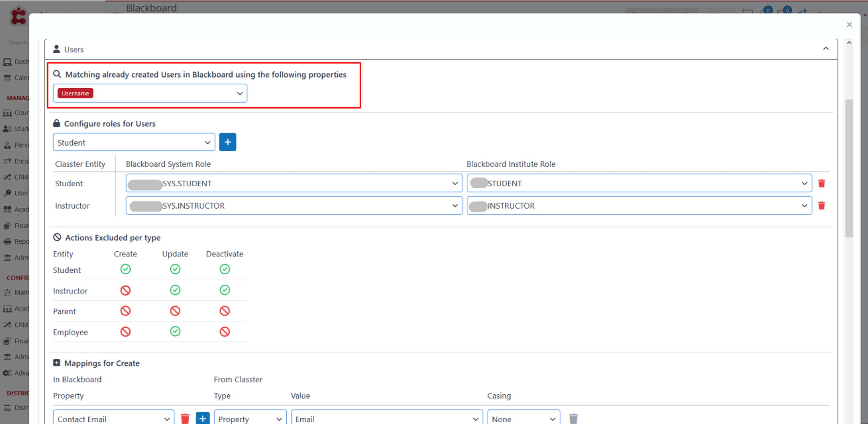Open STUDENT institute role dropdown
Viewport: 868px width, 424px height.
tap(639, 183)
